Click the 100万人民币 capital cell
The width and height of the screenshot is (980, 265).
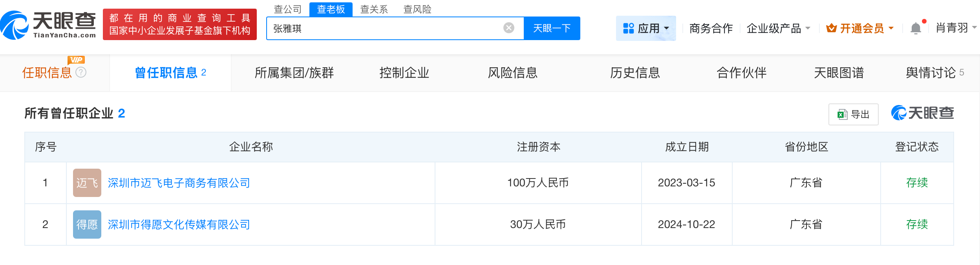point(538,183)
